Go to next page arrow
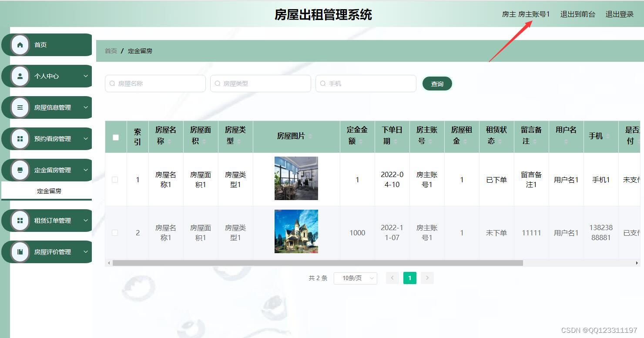Image resolution: width=644 pixels, height=338 pixels. (427, 278)
